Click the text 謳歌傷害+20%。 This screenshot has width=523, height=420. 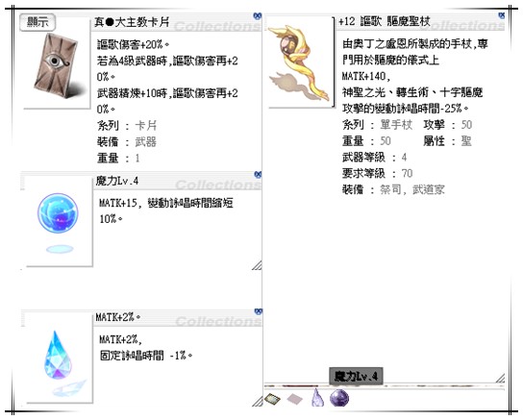coord(133,44)
